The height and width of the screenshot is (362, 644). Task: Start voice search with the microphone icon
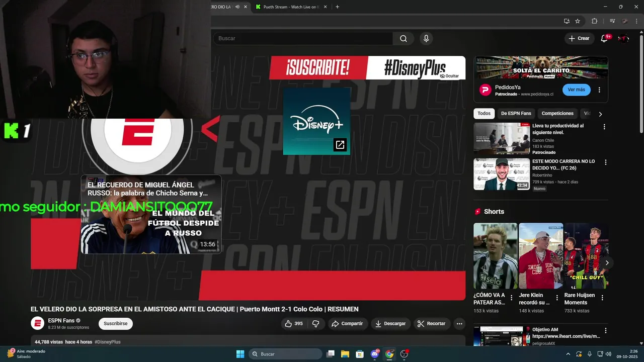point(426,38)
